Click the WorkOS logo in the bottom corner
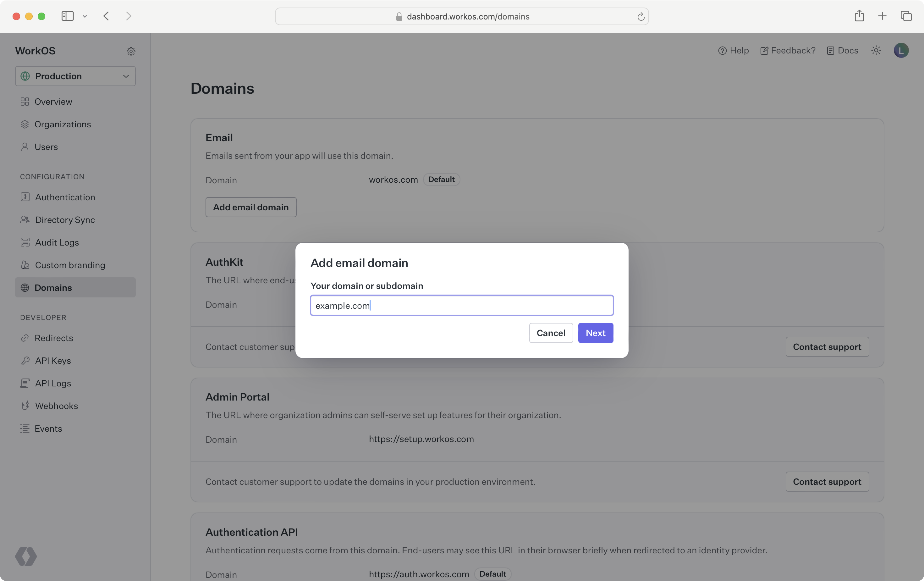 (x=26, y=556)
